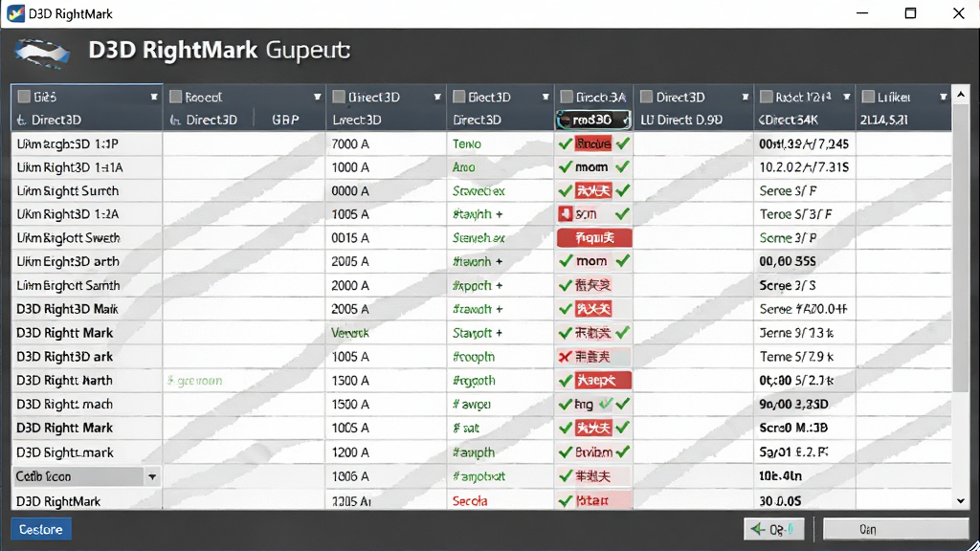Select the D3D Rightt Harth row name

pyautogui.click(x=64, y=381)
